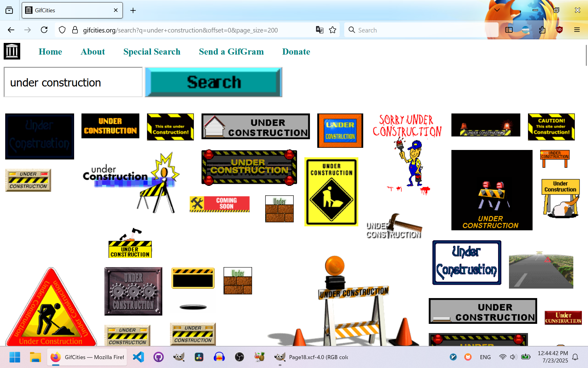The image size is (588, 368).
Task: Open the Special Search menu link
Action: [x=152, y=52]
